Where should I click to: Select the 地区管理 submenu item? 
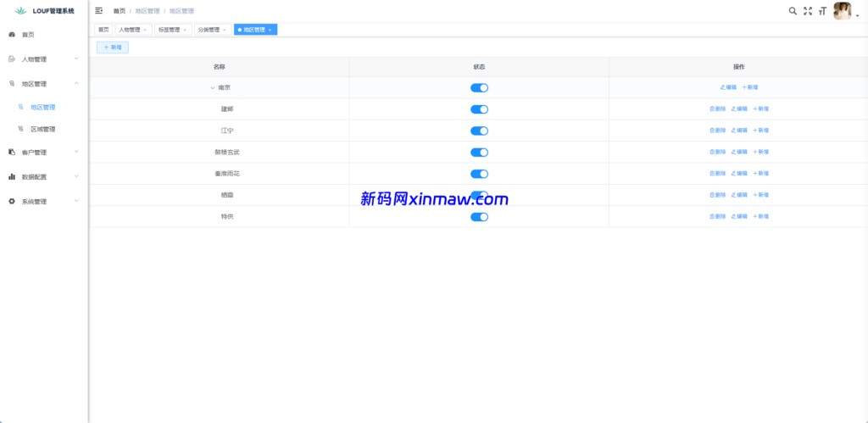click(x=44, y=108)
